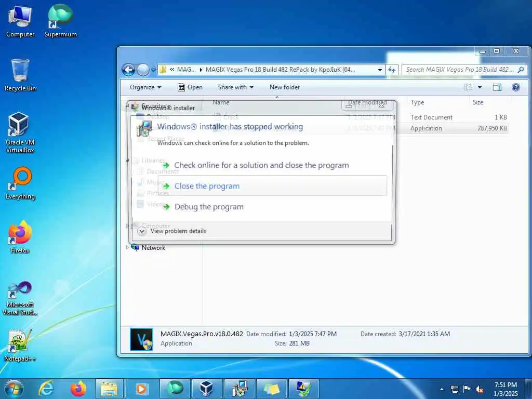Open Explorer Help question mark icon
This screenshot has width=532, height=399.
pyautogui.click(x=516, y=87)
